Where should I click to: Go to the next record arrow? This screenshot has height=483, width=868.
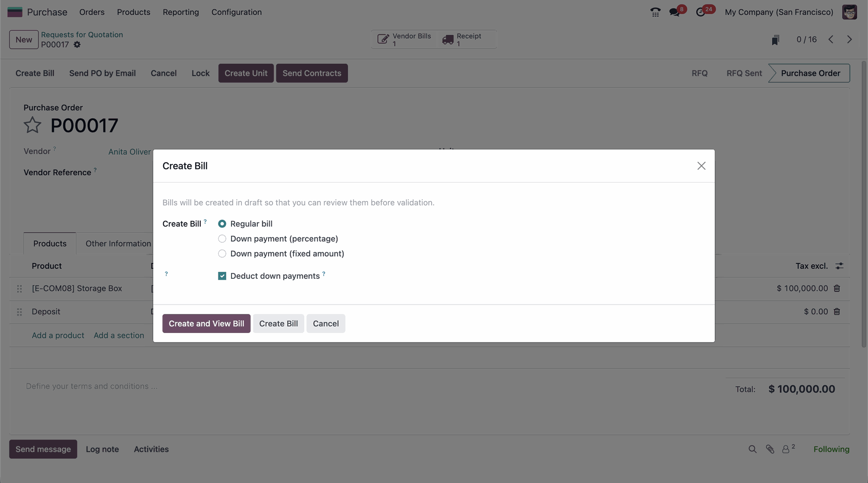(849, 39)
